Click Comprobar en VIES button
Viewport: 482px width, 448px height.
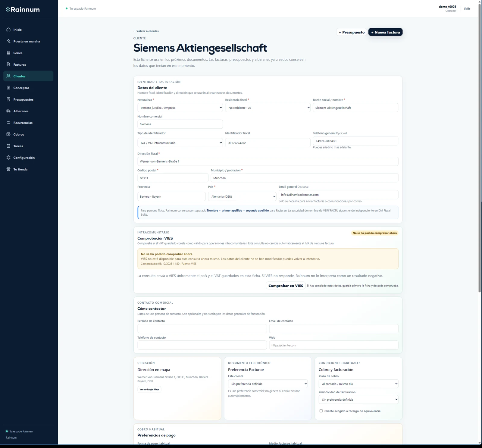[x=286, y=286]
